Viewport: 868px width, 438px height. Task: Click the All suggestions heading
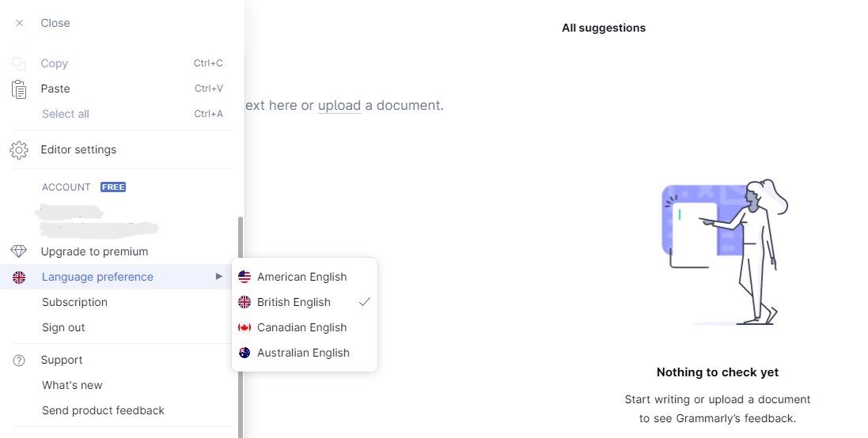coord(604,28)
